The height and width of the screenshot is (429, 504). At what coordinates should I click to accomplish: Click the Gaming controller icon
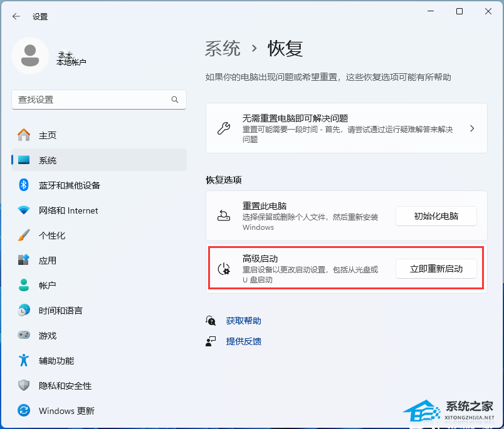tap(24, 335)
